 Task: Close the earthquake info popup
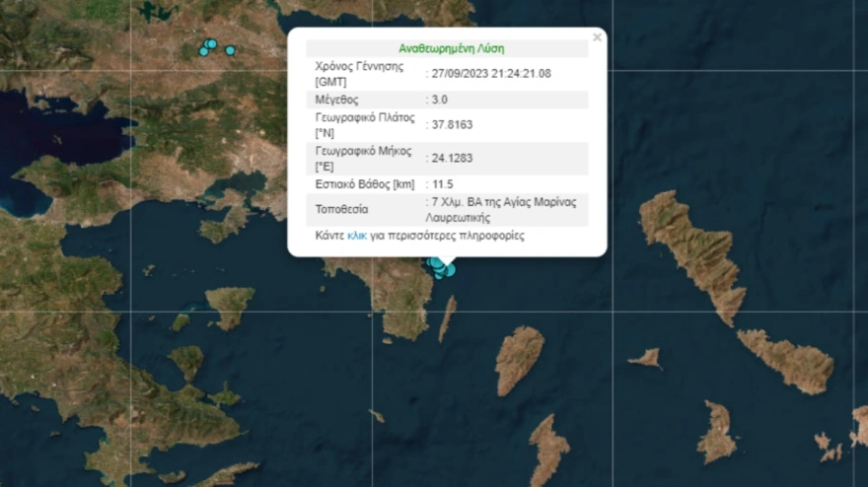pos(596,37)
